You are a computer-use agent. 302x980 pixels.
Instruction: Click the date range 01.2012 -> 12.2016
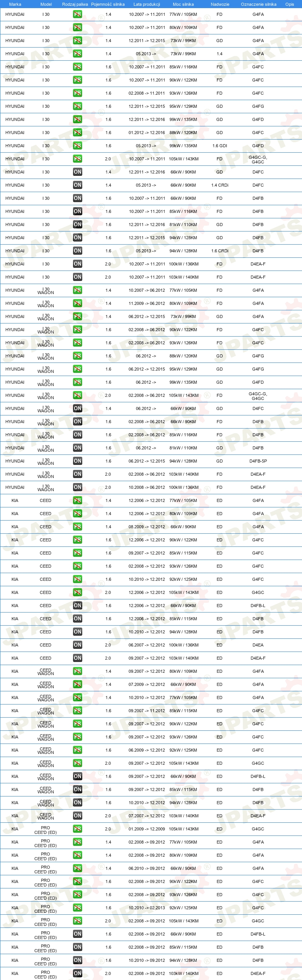pos(147,133)
